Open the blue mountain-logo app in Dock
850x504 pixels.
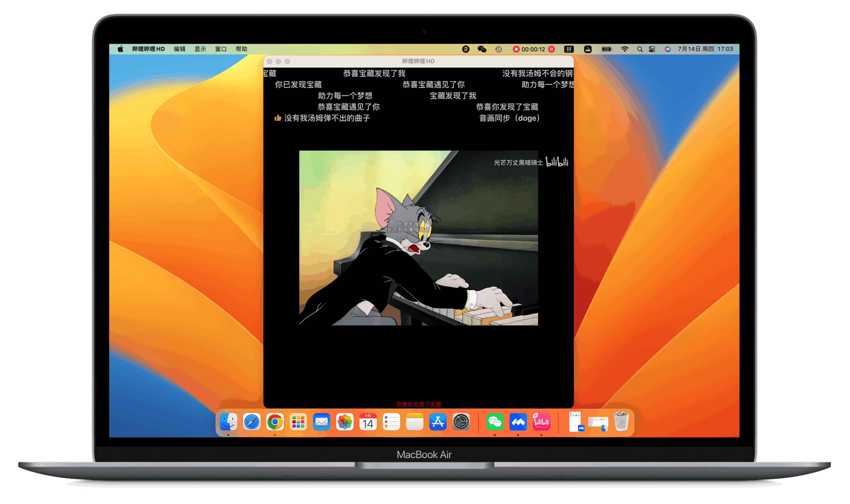click(518, 422)
